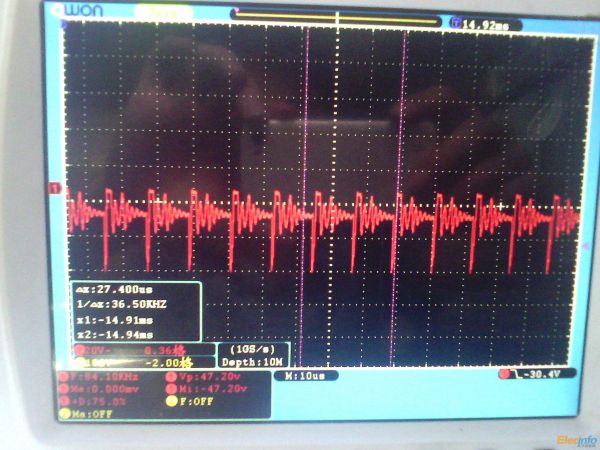Screen dimensions: 600x450
Task: Select the trigger time readout 14.92ms
Action: [485, 25]
